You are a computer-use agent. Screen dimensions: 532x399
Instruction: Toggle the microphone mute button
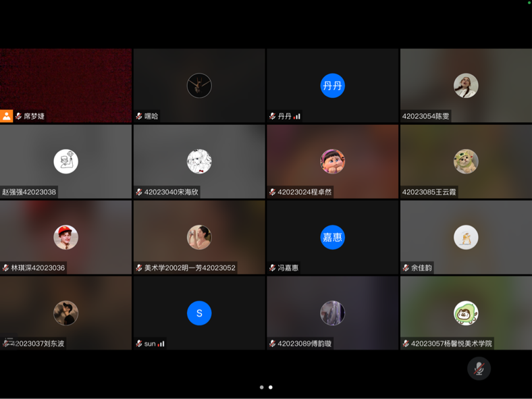[479, 369]
